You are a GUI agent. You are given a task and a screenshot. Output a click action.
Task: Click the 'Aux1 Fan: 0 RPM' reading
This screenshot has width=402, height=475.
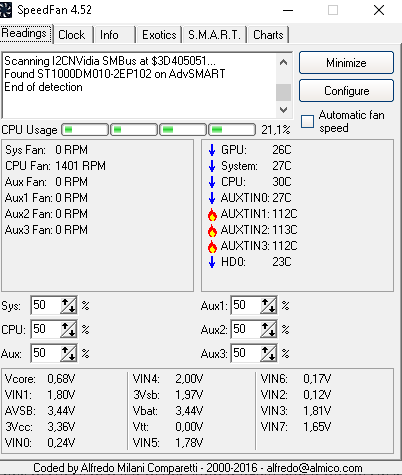pos(46,198)
